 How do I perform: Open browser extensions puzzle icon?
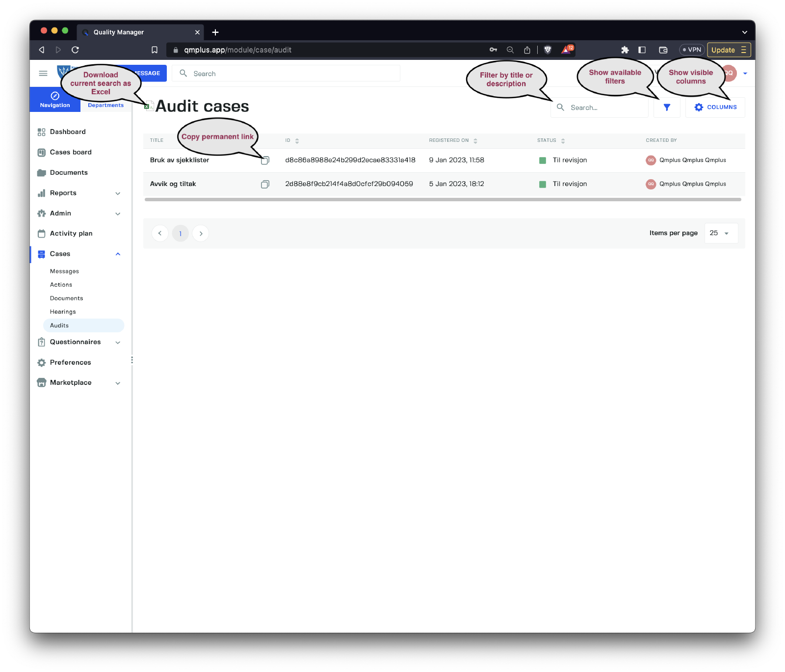pyautogui.click(x=625, y=50)
